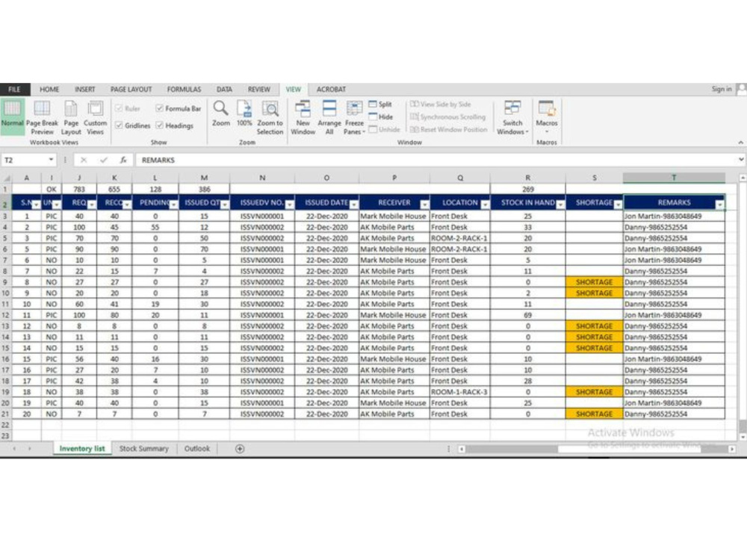Click Reset Window Position
This screenshot has width=747, height=560.
pyautogui.click(x=448, y=129)
